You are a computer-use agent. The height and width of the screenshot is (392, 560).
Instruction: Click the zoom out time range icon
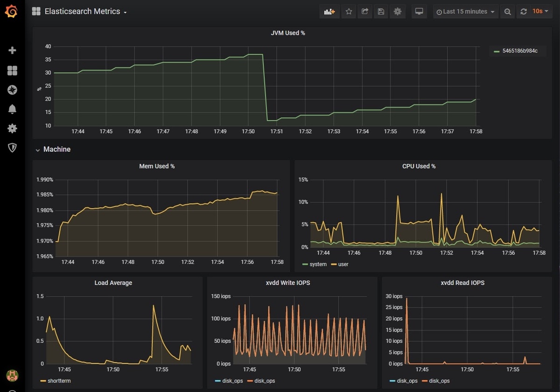(x=507, y=12)
